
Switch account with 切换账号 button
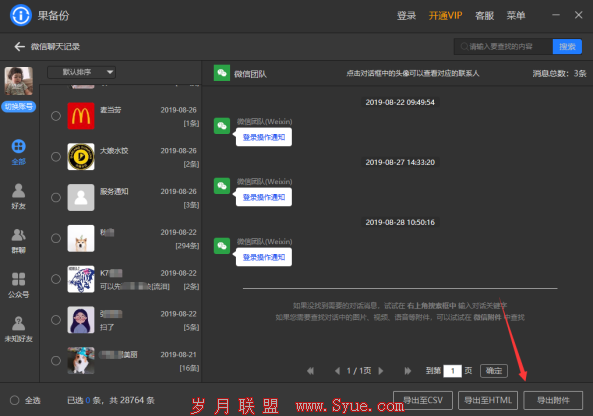click(19, 107)
